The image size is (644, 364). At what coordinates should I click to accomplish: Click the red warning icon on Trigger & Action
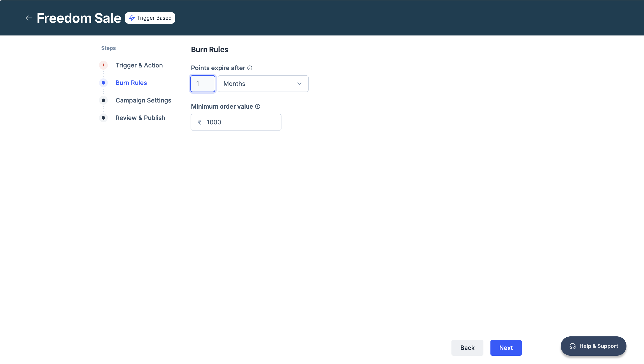(x=103, y=65)
